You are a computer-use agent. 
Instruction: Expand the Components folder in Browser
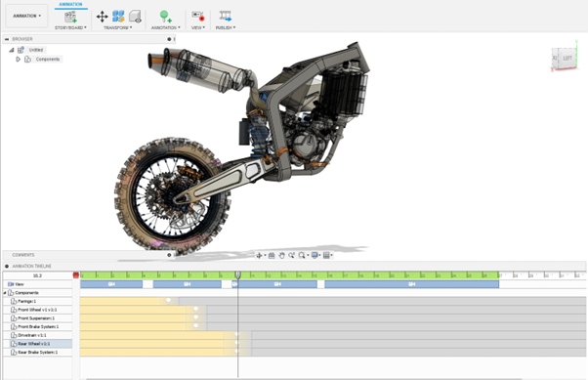18,60
